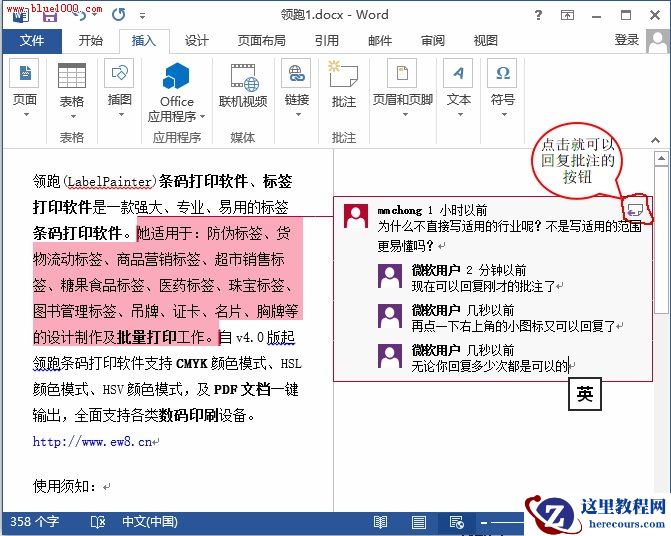Click the reply-to-comment button in comment box

coord(635,210)
